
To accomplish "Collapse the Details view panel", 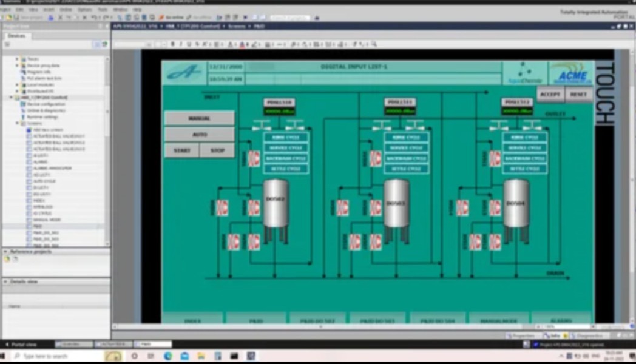I will [x=5, y=282].
